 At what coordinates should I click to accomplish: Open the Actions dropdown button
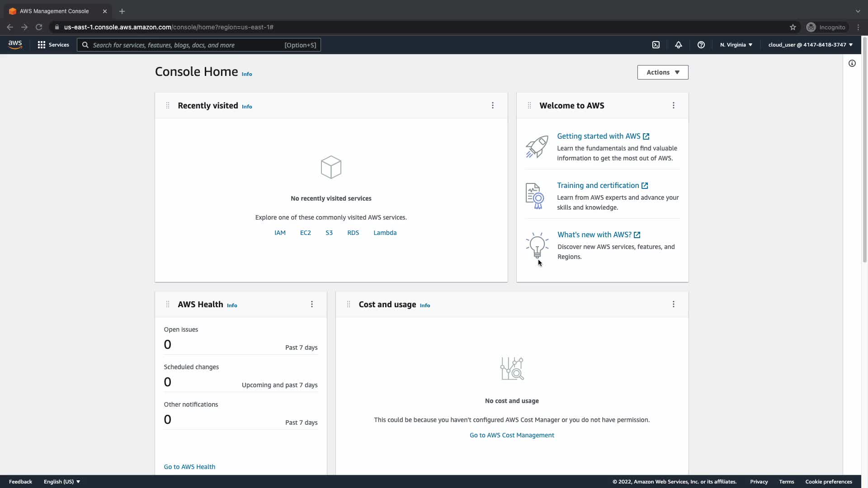click(x=663, y=72)
